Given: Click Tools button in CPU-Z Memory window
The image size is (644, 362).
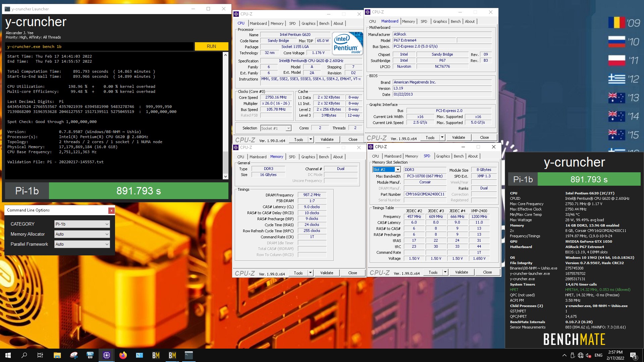Looking at the screenshot, I should pos(298,273).
